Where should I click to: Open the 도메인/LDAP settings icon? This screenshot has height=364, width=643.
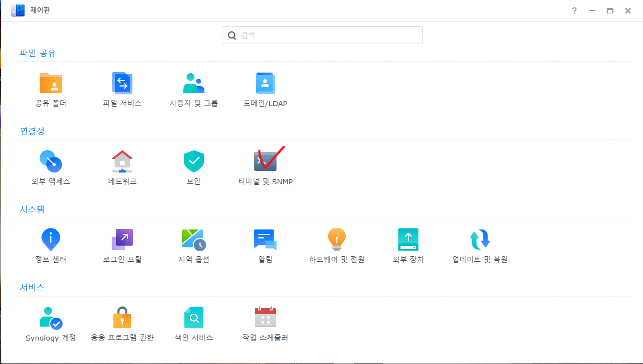tap(265, 83)
